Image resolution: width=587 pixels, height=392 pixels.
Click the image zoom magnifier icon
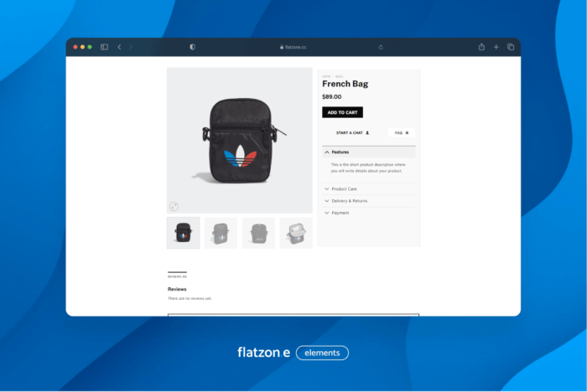click(x=174, y=206)
